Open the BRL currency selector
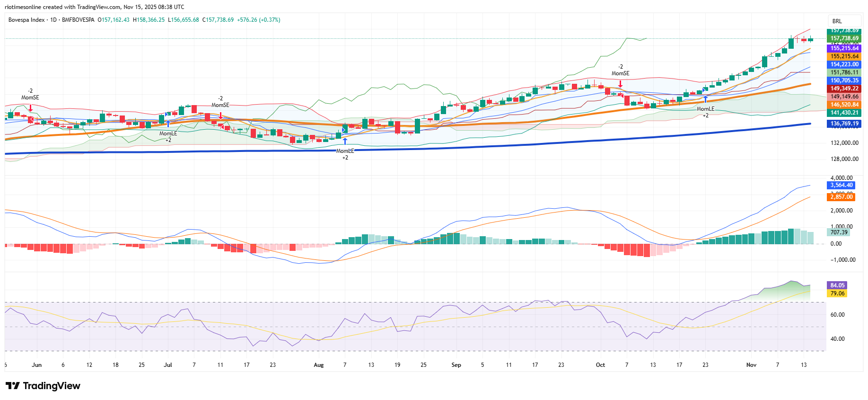Screen dimensions: 868x400 837,21
